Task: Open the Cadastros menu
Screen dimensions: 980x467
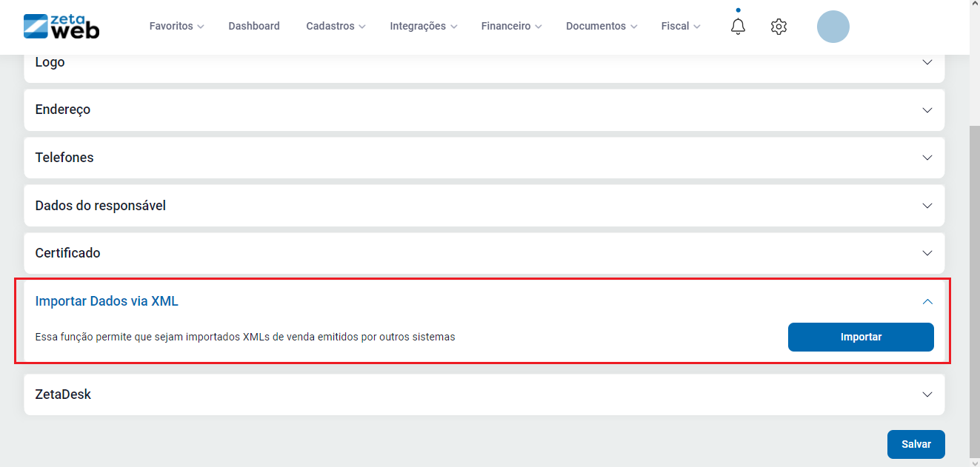Action: [336, 26]
